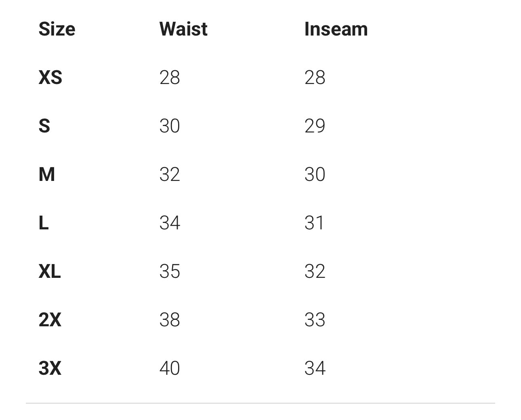521x420 pixels.
Task: Click the 3X inseam value 34
Action: coord(315,368)
